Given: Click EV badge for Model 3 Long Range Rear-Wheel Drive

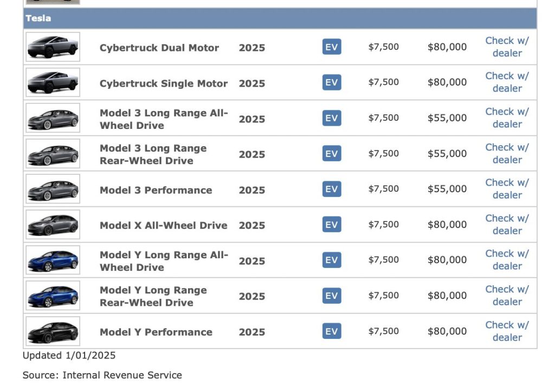Looking at the screenshot, I should [x=332, y=154].
